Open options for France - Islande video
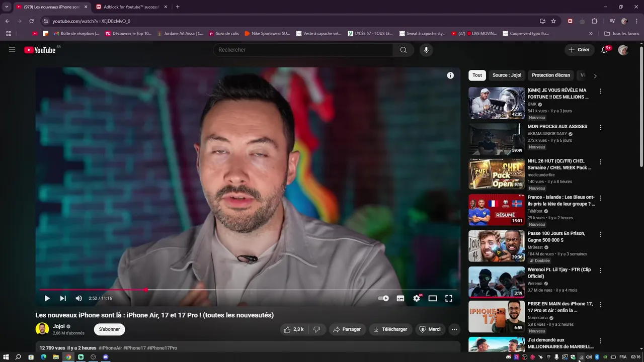Image resolution: width=644 pixels, height=362 pixels. pyautogui.click(x=600, y=198)
